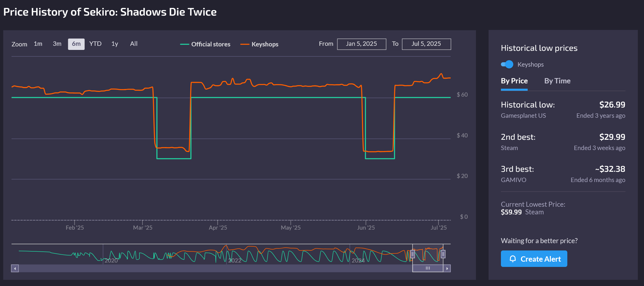Select the 6m zoom range
This screenshot has width=644, height=286.
pos(76,44)
